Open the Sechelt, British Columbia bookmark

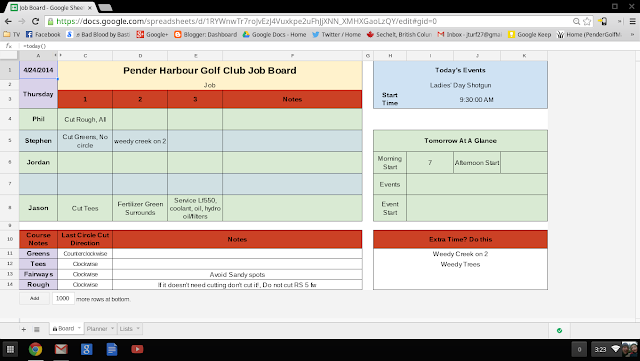point(399,34)
